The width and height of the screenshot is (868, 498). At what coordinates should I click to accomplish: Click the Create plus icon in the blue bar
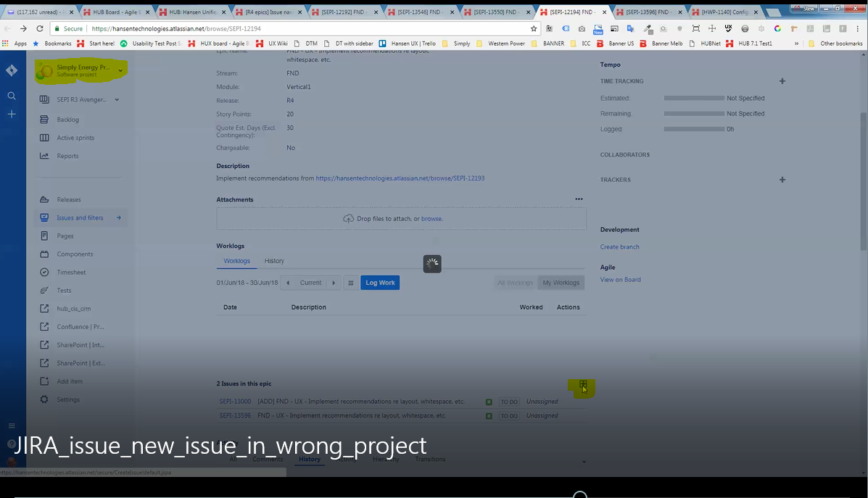12,114
